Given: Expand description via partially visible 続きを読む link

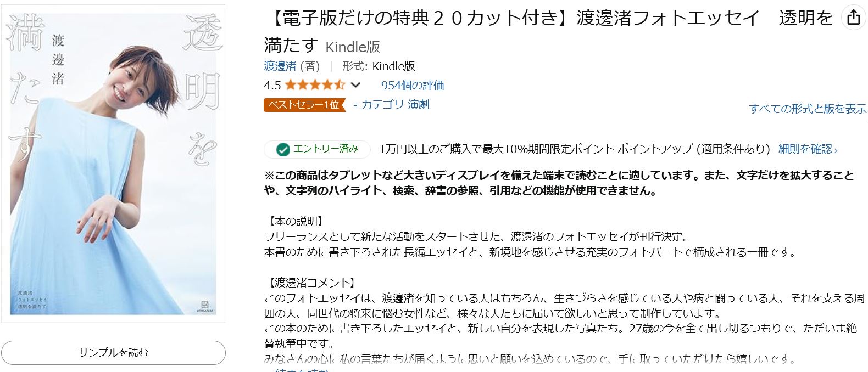Looking at the screenshot, I should point(301,370).
